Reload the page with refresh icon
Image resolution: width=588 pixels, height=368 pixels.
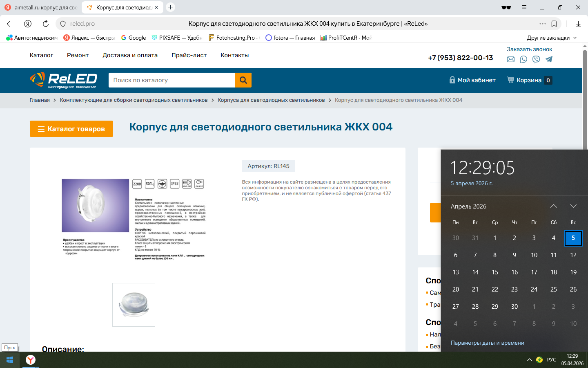(x=46, y=24)
